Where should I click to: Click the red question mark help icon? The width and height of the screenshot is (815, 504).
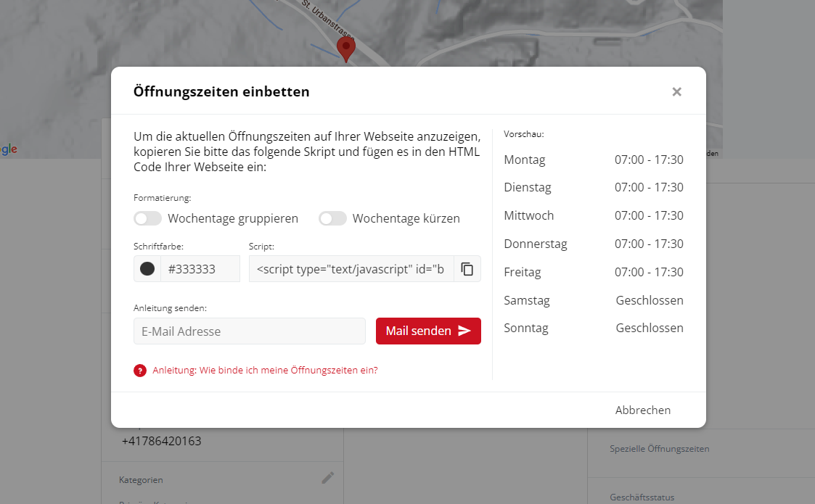[140, 371]
